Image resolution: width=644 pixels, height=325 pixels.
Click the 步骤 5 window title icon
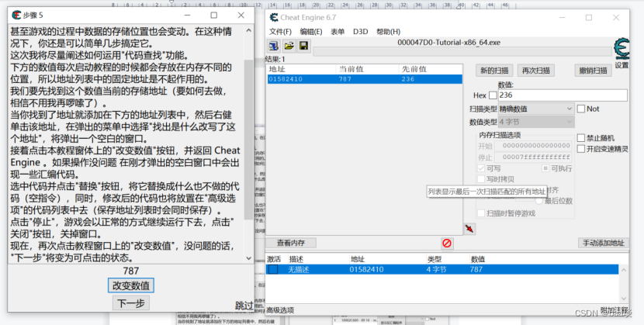pyautogui.click(x=16, y=16)
